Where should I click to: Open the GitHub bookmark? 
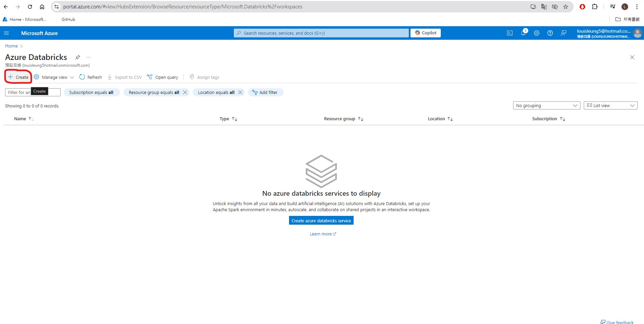click(x=68, y=19)
